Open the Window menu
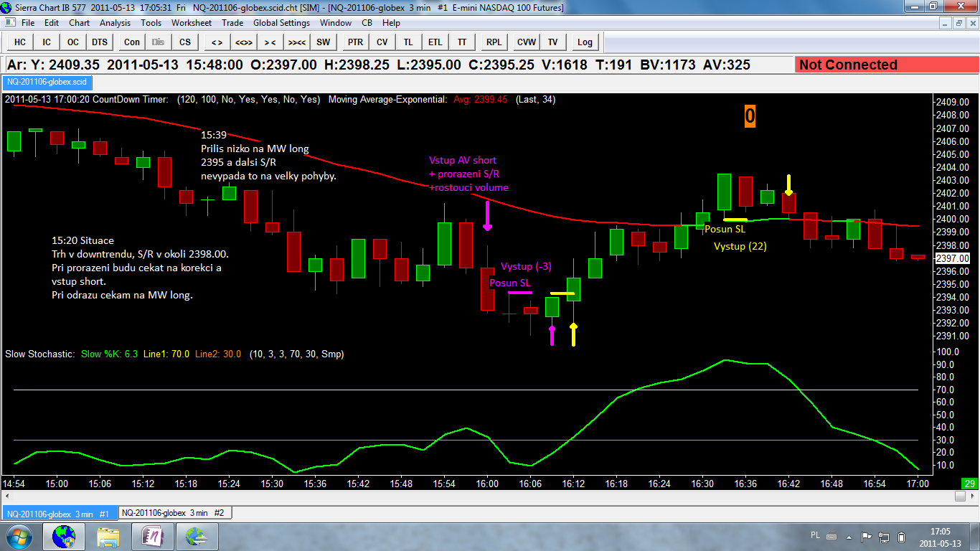Viewport: 980px width, 551px height. pos(335,23)
